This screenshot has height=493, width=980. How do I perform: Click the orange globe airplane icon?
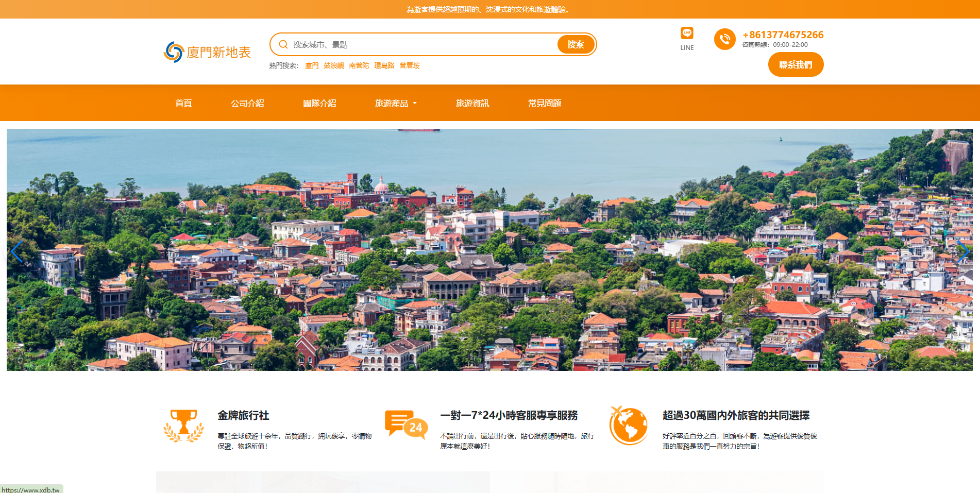(628, 426)
